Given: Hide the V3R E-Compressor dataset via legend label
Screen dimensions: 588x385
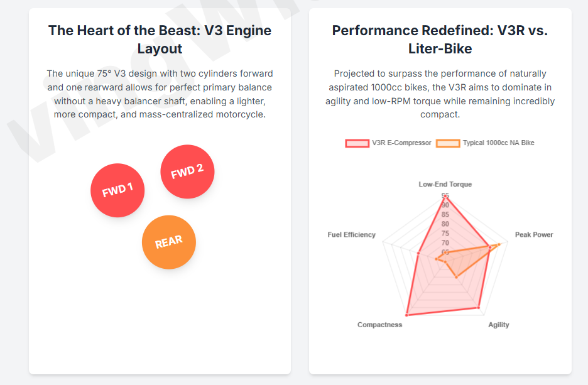Looking at the screenshot, I should tap(401, 143).
